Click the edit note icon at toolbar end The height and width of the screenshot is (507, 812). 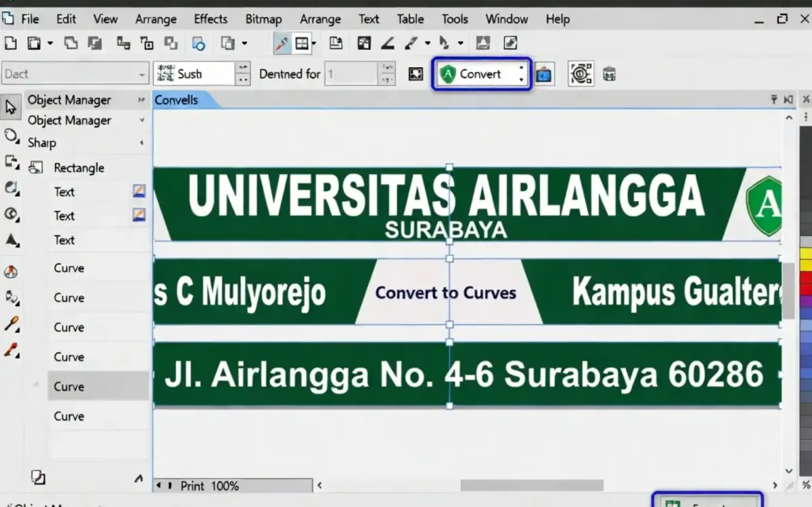tap(511, 44)
